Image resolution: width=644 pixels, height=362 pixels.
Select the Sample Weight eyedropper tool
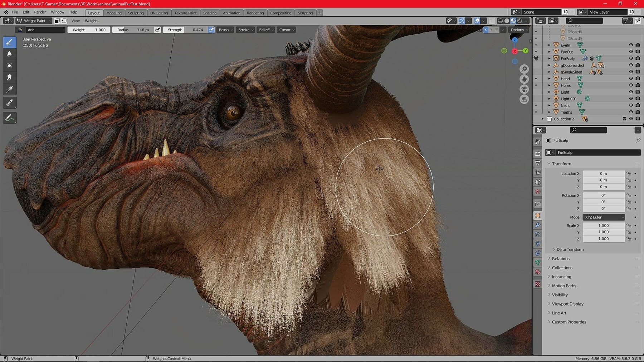(x=9, y=103)
